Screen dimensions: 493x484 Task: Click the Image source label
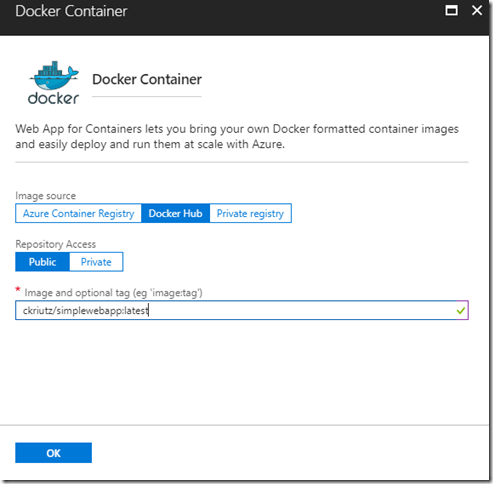coord(46,196)
